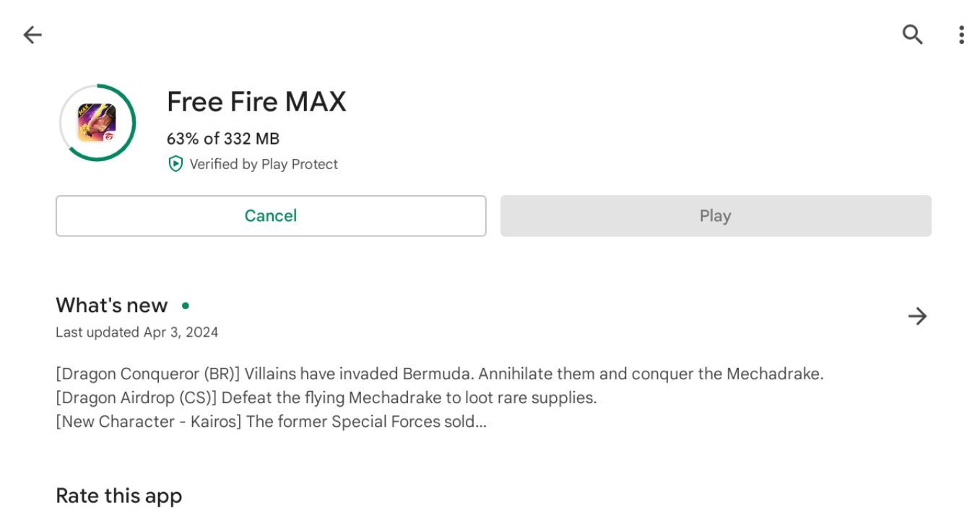Open the What's new heading
980x513 pixels.
coord(112,306)
